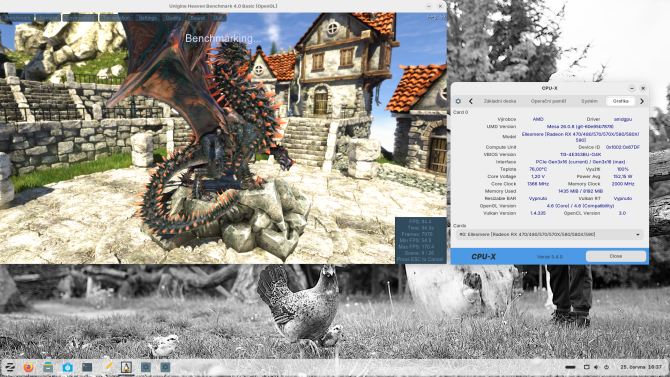Viewport: 670px width, 377px height.
Task: Click the Mesa UMD Version value
Action: (580, 127)
